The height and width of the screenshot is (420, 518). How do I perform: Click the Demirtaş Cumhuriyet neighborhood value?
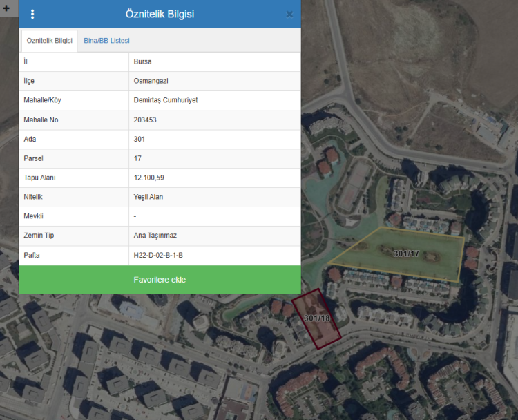tap(166, 100)
